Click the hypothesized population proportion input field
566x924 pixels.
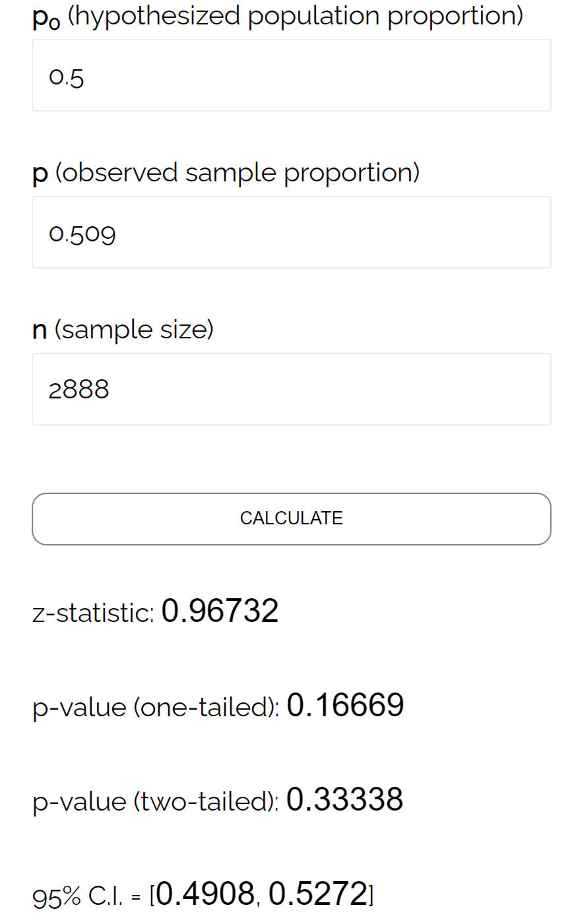291,76
